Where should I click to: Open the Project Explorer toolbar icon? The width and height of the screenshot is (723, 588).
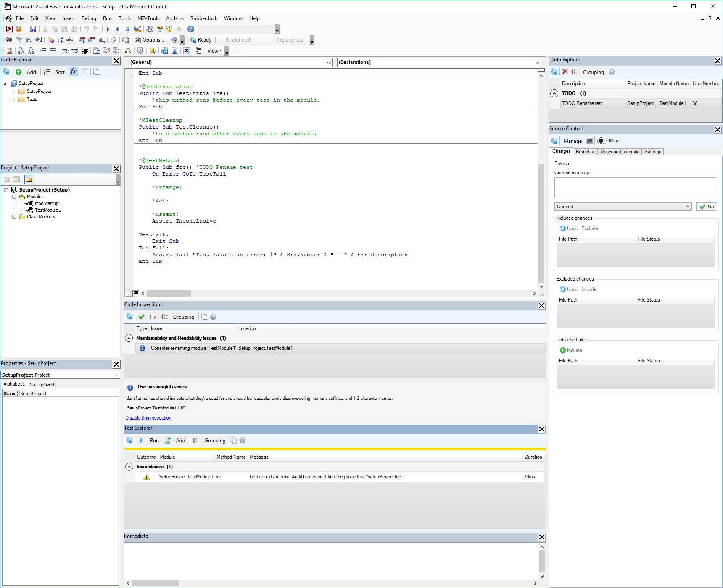(150, 29)
